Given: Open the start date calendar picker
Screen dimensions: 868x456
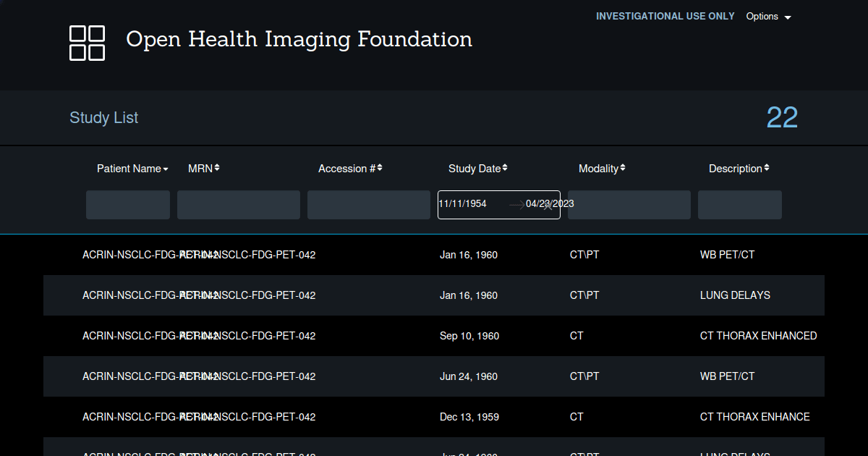Looking at the screenshot, I should [463, 204].
